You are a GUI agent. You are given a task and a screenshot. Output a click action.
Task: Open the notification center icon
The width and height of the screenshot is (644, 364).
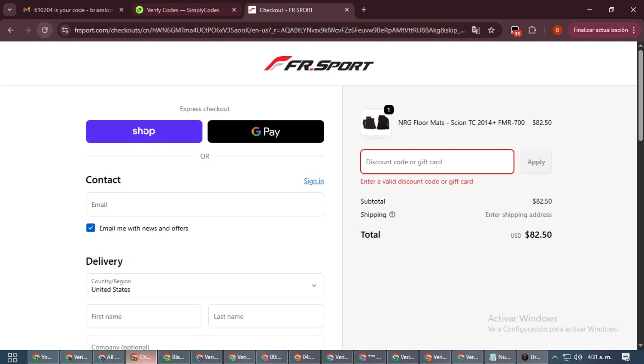pyautogui.click(x=626, y=357)
